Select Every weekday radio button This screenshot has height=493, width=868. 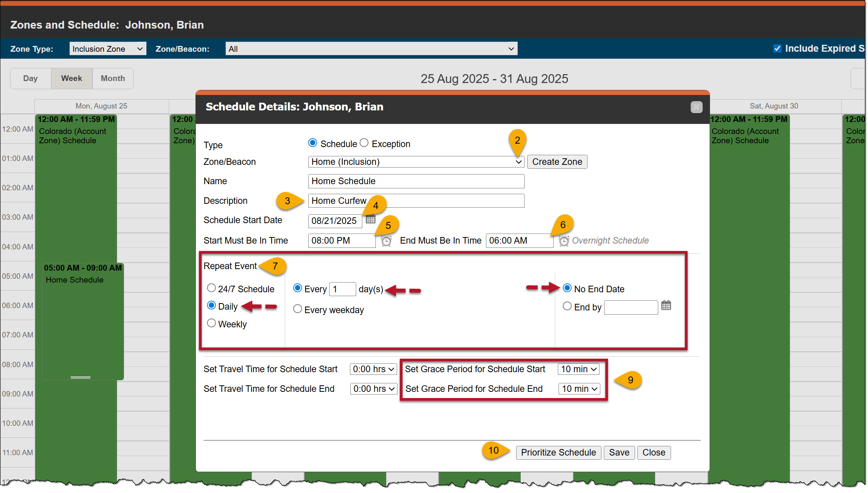(x=297, y=309)
